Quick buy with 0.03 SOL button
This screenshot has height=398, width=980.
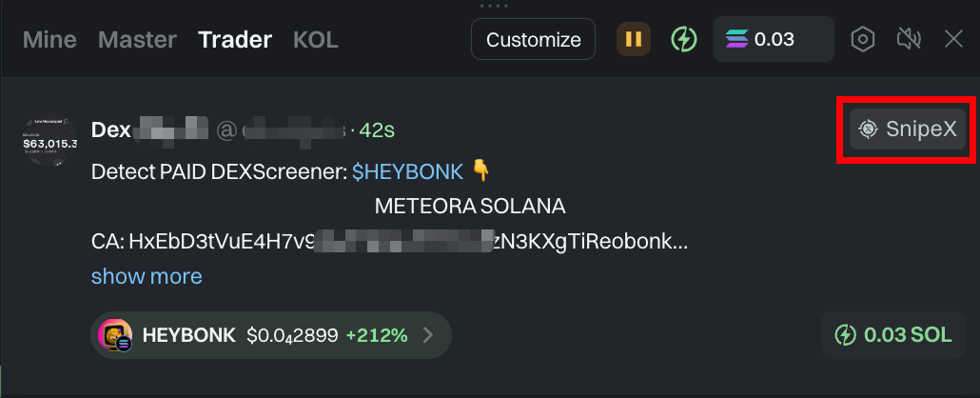click(x=892, y=335)
